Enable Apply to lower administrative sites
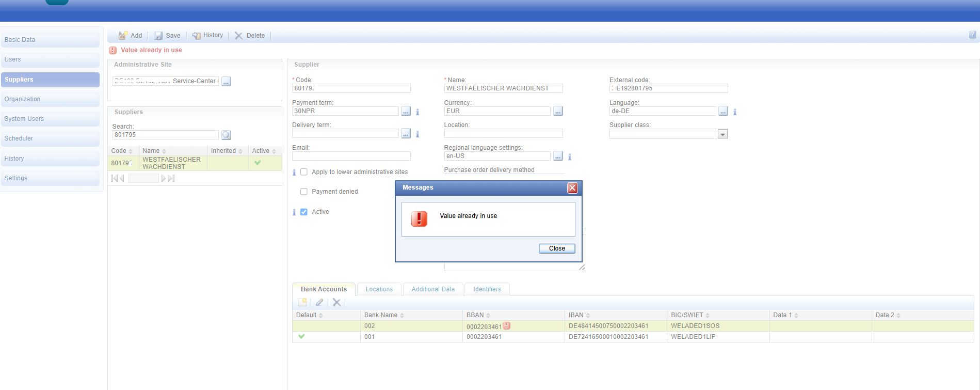The image size is (980, 390). (x=304, y=172)
